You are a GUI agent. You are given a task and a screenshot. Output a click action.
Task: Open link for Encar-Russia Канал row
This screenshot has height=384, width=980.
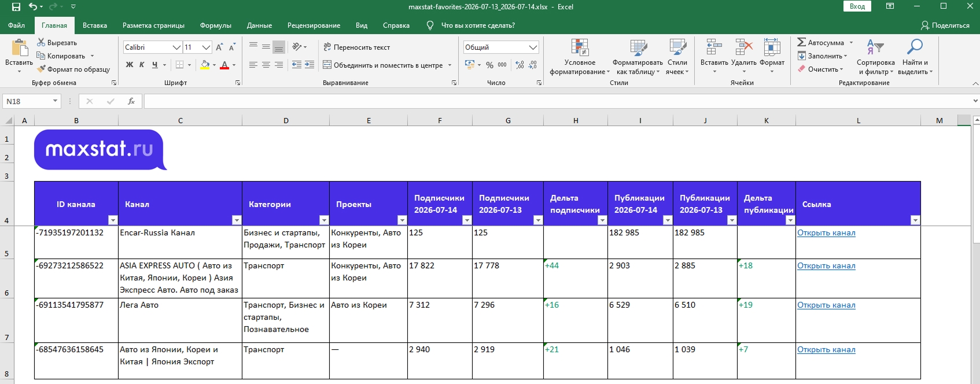(x=826, y=233)
